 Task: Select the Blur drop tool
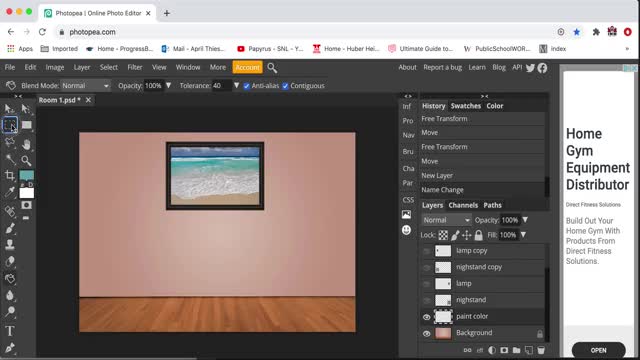(10, 295)
